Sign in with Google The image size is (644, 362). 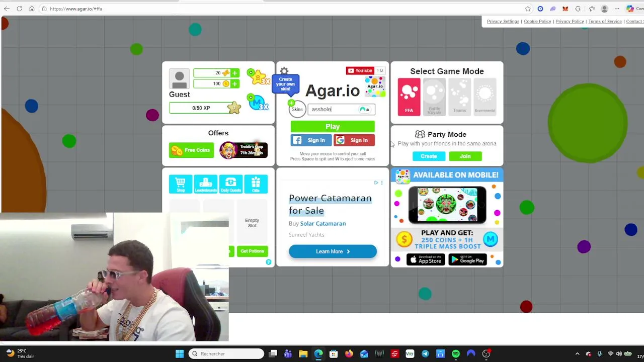[354, 140]
